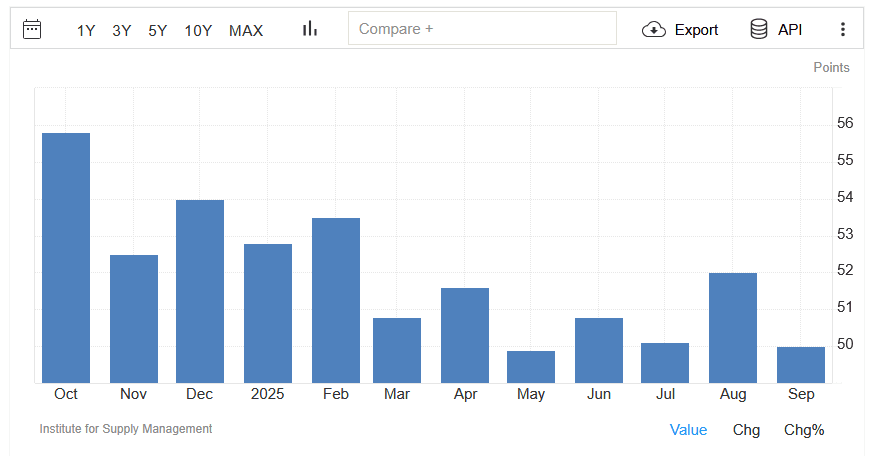The image size is (882, 456).
Task: Click the 54 axis value
Action: coord(845,197)
